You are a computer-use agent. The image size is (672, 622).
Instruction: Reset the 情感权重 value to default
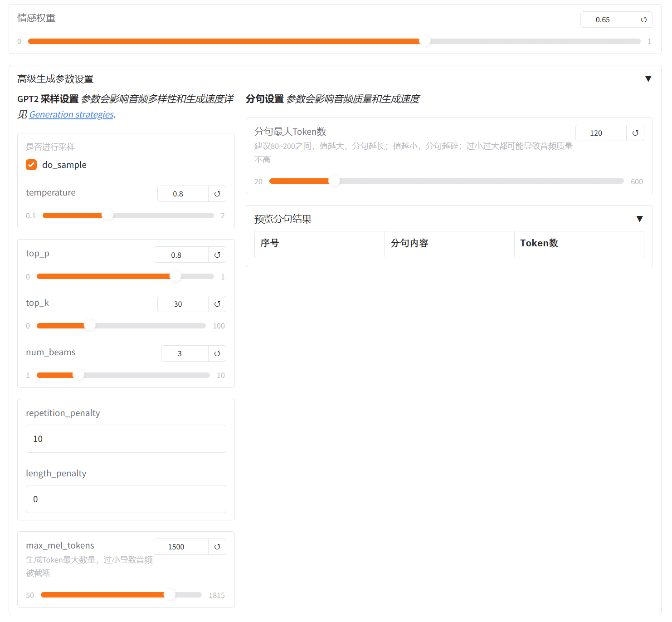pyautogui.click(x=643, y=20)
